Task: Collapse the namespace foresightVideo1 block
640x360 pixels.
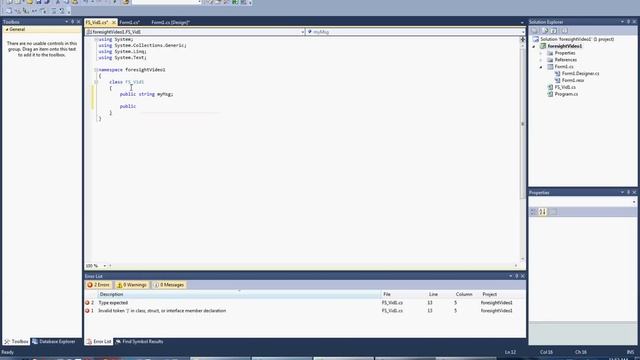Action: [x=96, y=70]
